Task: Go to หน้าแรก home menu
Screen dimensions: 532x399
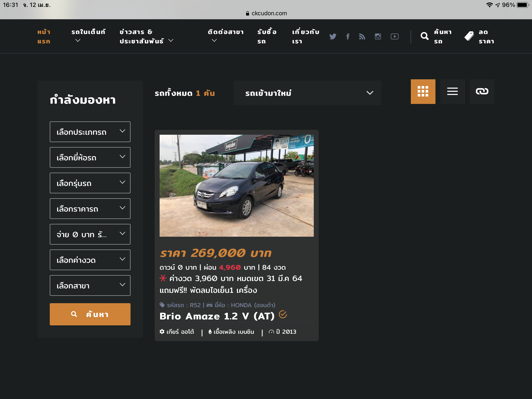Action: pyautogui.click(x=44, y=36)
